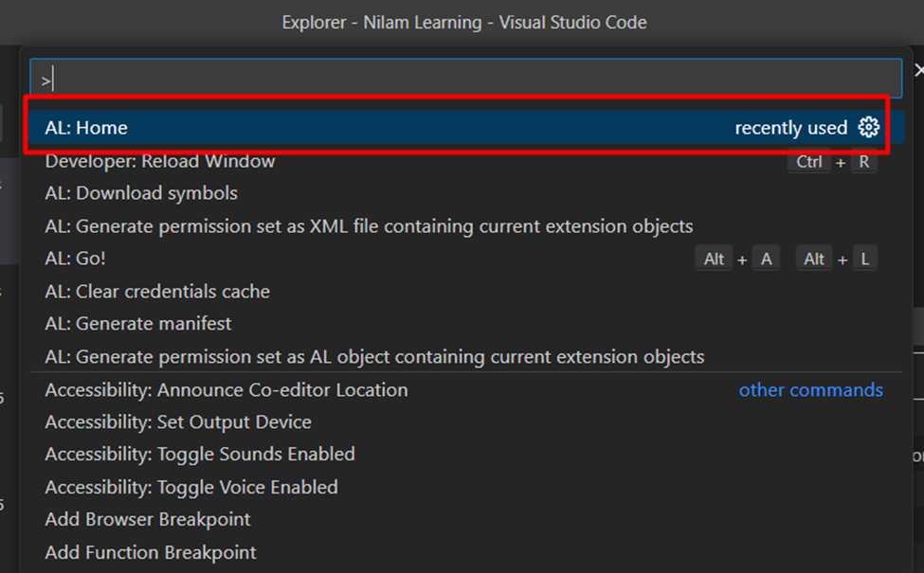Click the Ctrl key badge for Reload Window
The width and height of the screenshot is (924, 573).
point(809,161)
